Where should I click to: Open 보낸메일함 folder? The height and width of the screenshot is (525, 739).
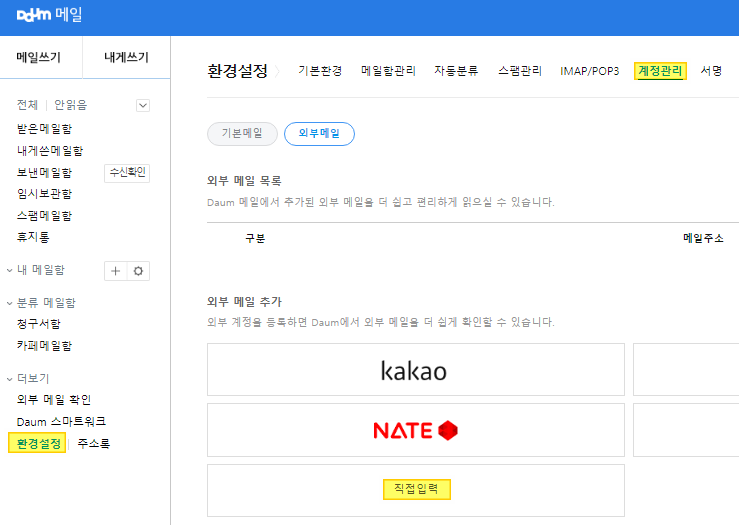44,172
